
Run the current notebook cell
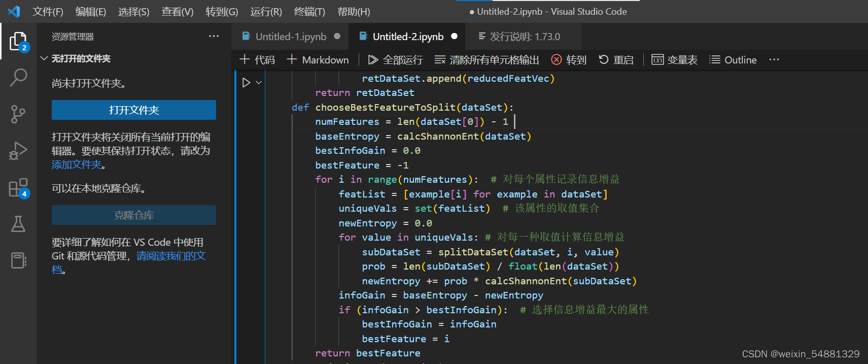pos(246,82)
